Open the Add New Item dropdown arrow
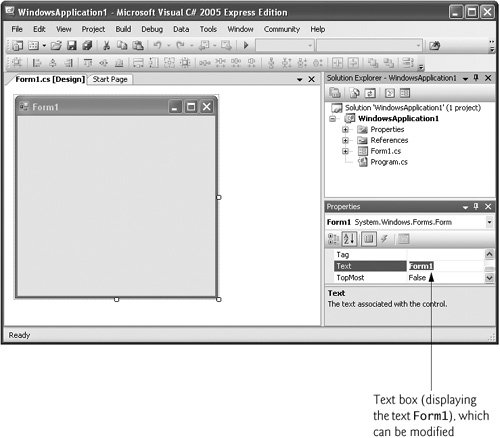This screenshot has width=500, height=438. pos(44,45)
